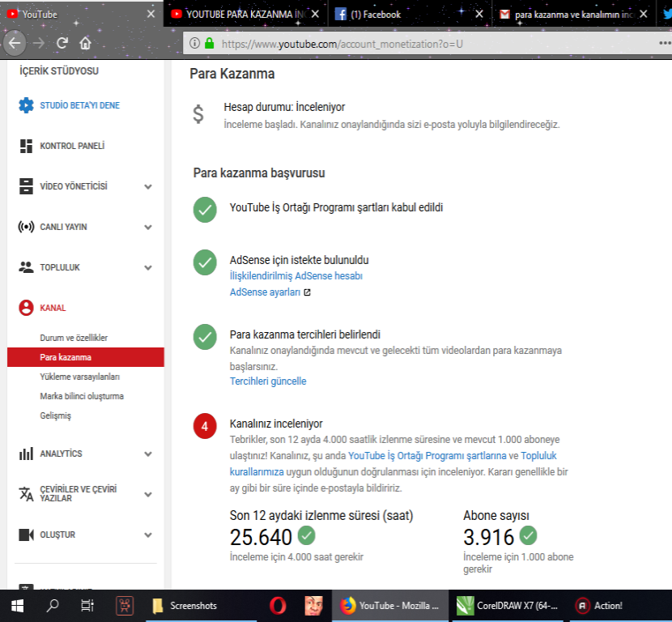This screenshot has width=672, height=622.
Task: Expand the Topluluk chevron
Action: pyautogui.click(x=148, y=267)
